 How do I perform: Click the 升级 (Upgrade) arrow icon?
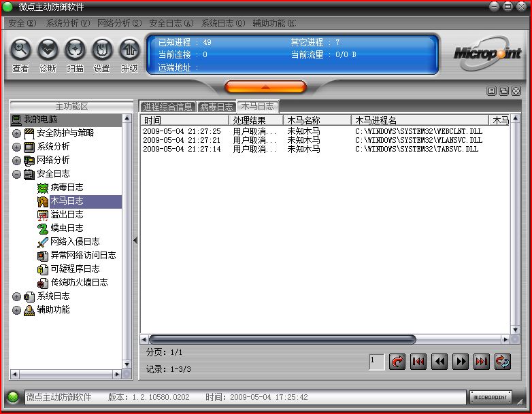point(129,50)
